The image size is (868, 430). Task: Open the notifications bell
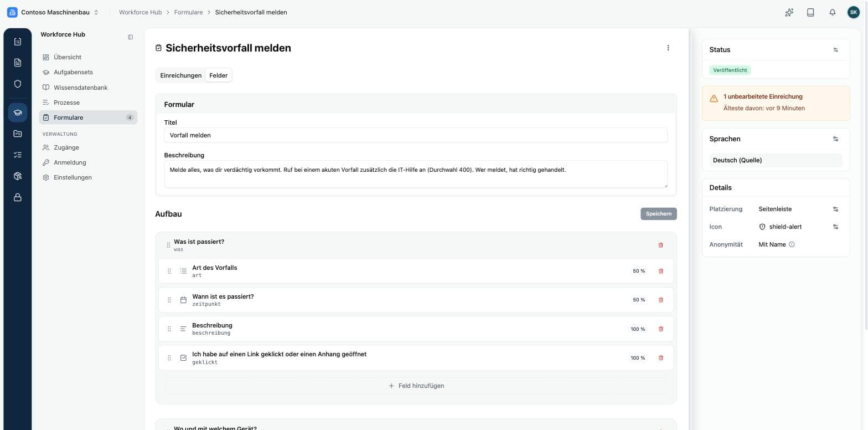coord(832,12)
